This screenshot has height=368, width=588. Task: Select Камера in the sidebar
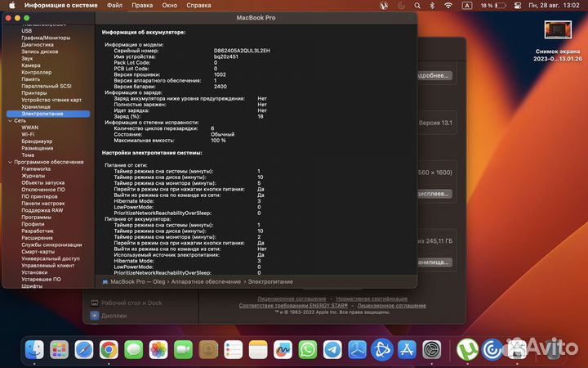tap(31, 65)
